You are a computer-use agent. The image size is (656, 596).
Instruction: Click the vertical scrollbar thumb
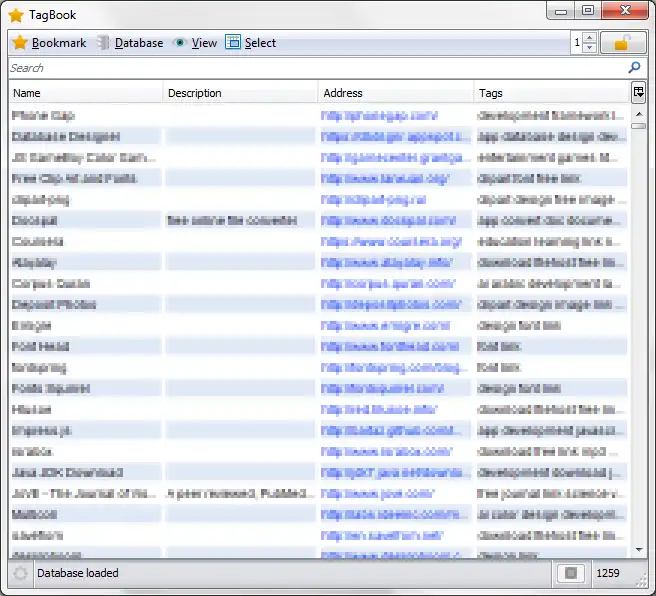point(639,126)
